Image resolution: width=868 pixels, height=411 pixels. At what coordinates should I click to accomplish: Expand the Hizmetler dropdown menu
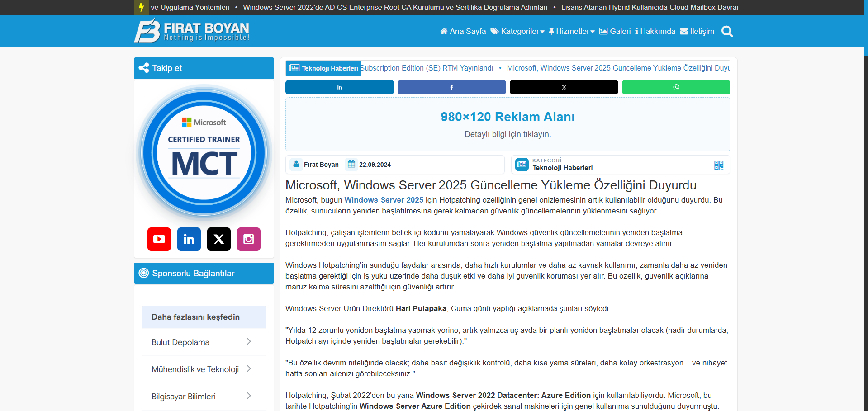point(572,31)
